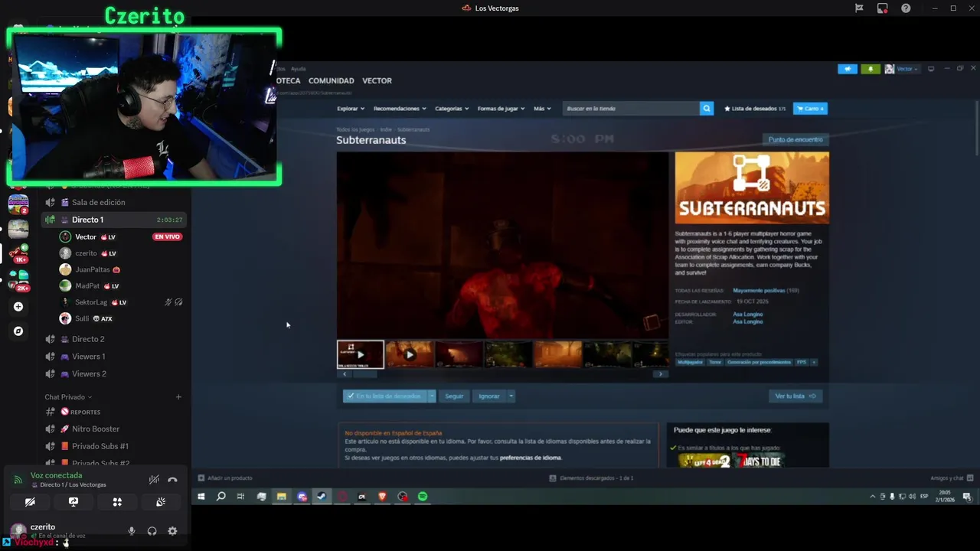Screen dimensions: 980x551
Task: Open Ayuda menu in Steam
Action: [298, 69]
